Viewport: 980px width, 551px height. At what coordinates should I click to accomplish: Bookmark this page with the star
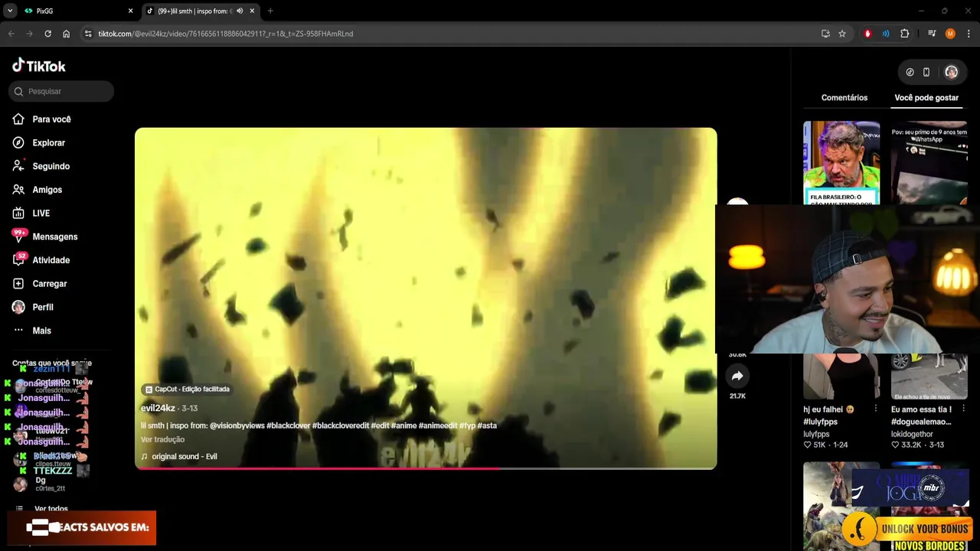(x=842, y=34)
